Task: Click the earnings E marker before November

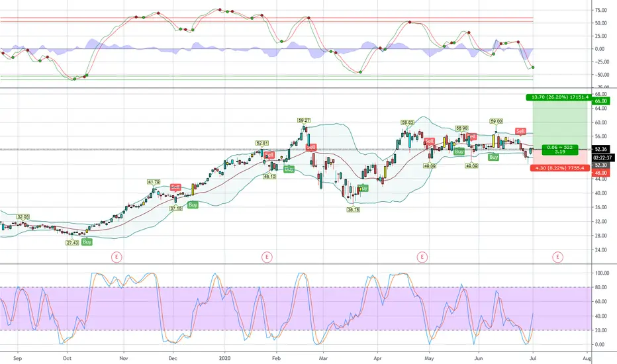Action: 117,257
